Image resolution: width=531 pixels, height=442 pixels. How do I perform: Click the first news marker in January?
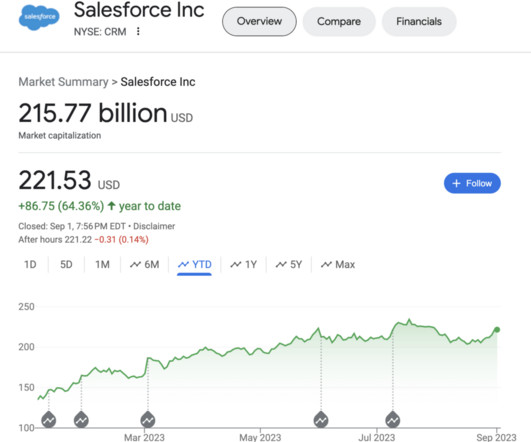(x=49, y=420)
